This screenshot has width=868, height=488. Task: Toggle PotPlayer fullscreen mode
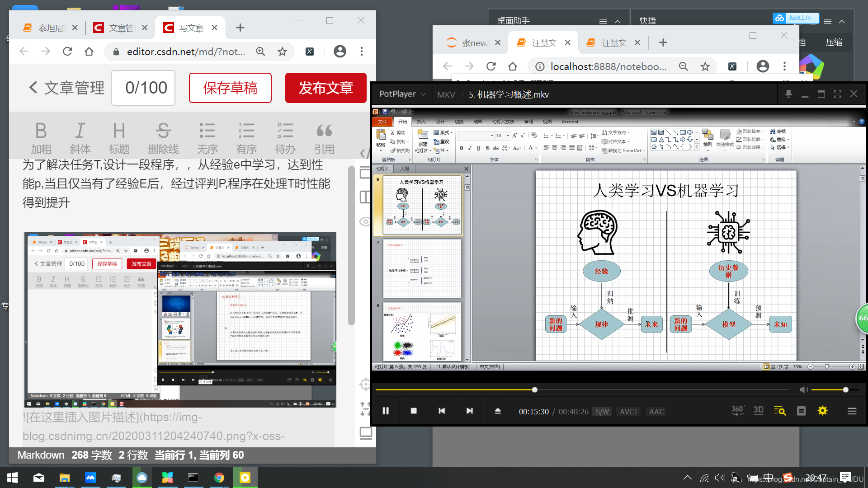tap(837, 94)
